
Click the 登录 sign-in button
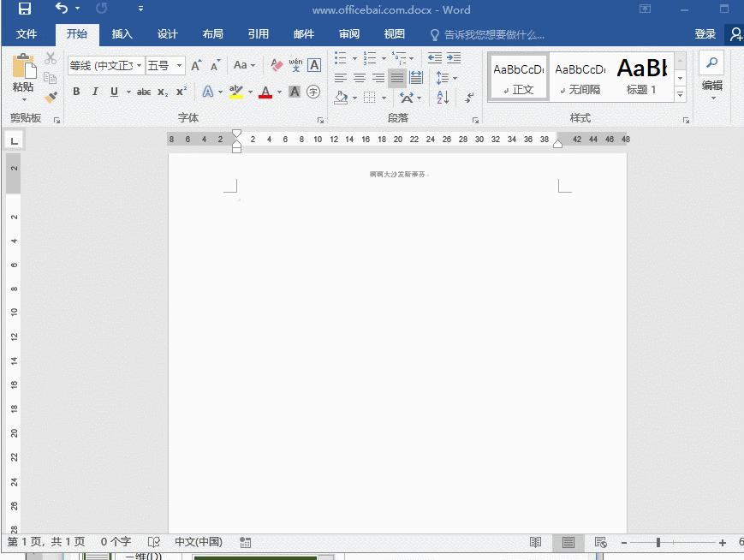[x=705, y=34]
